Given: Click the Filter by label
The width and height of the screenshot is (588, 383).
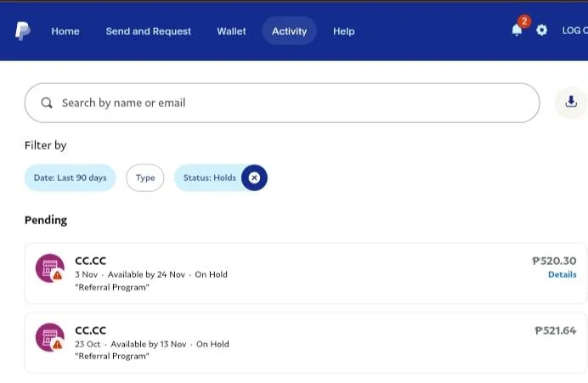Looking at the screenshot, I should [x=45, y=145].
